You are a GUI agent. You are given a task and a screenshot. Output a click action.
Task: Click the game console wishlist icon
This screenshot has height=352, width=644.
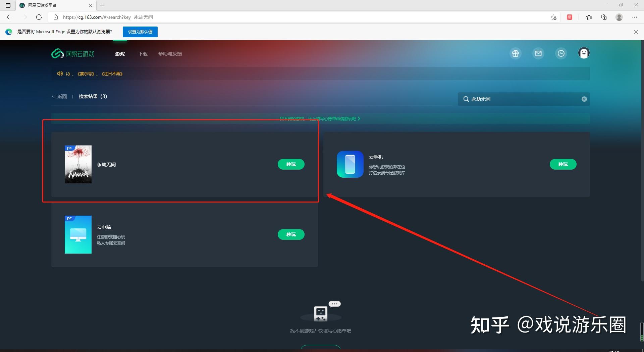[x=321, y=311]
